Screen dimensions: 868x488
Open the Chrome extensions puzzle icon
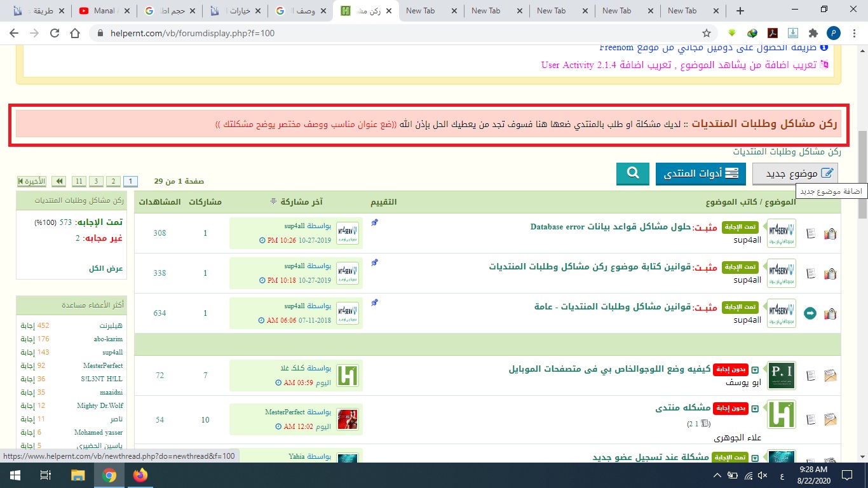[x=813, y=33]
